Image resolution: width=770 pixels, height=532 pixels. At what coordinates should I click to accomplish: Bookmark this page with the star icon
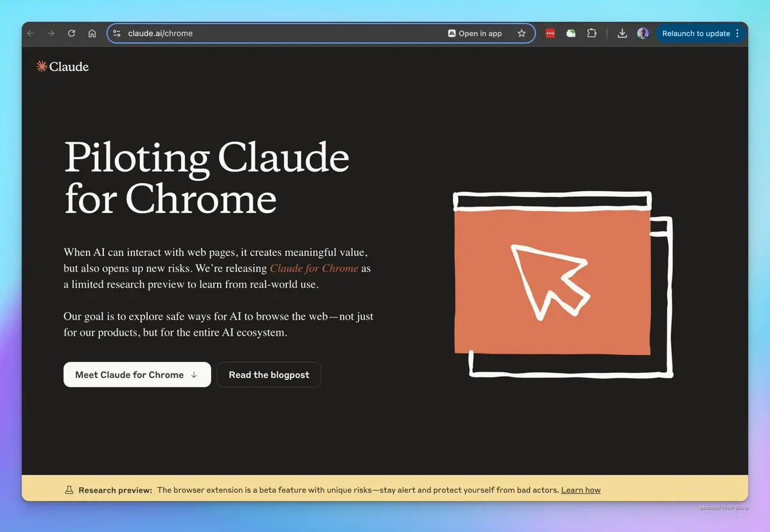coord(522,33)
